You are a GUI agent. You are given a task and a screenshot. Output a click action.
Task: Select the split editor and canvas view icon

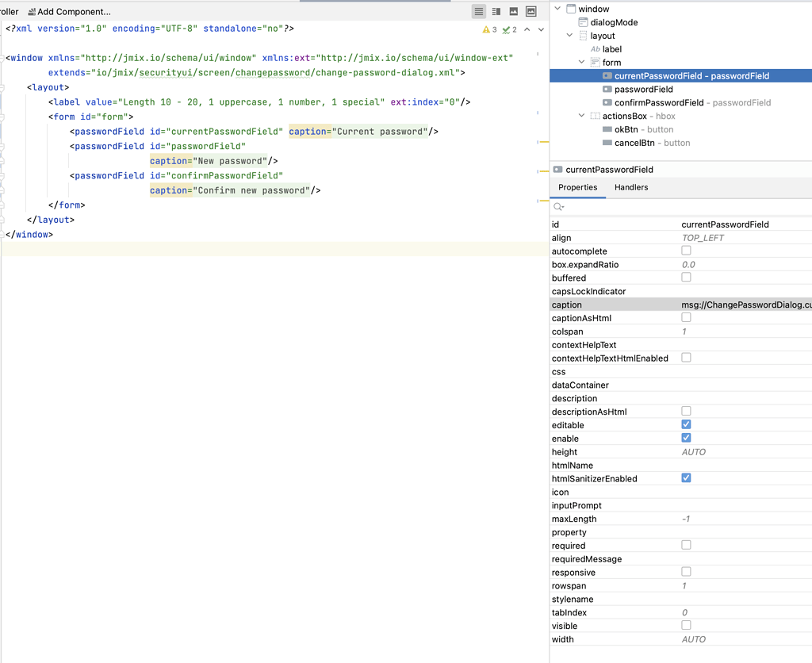(x=496, y=10)
